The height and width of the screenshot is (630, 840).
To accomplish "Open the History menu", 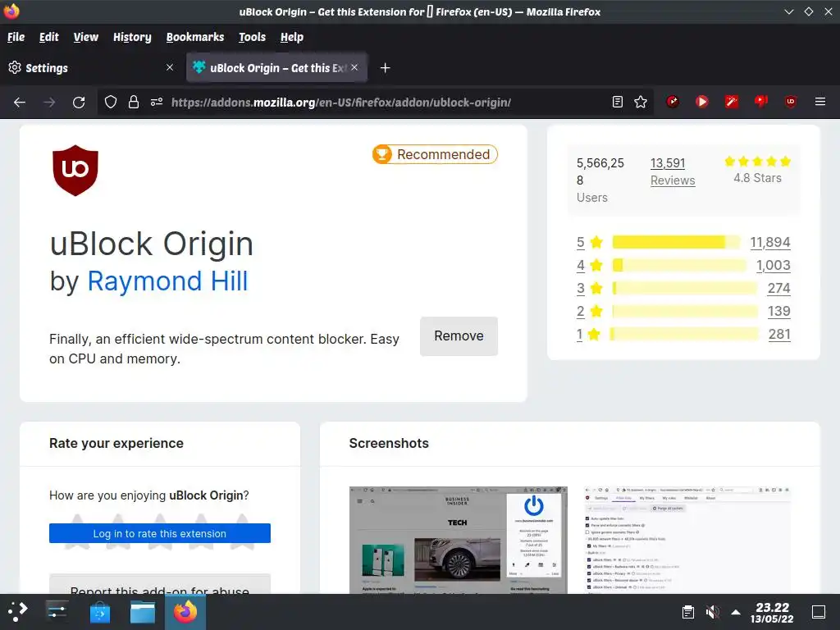I will point(132,37).
